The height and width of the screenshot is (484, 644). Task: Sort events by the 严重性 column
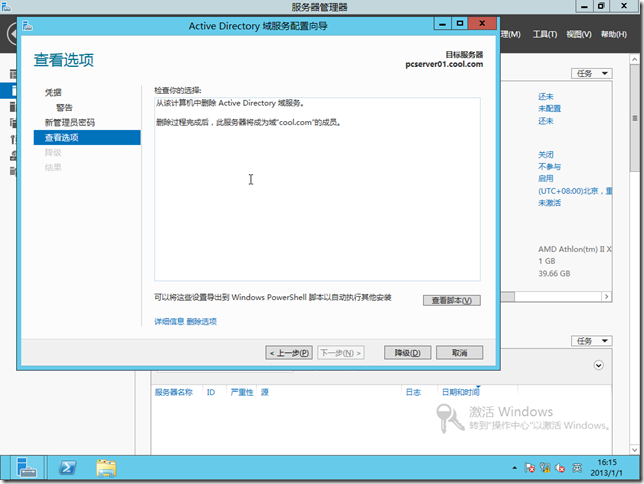[242, 392]
